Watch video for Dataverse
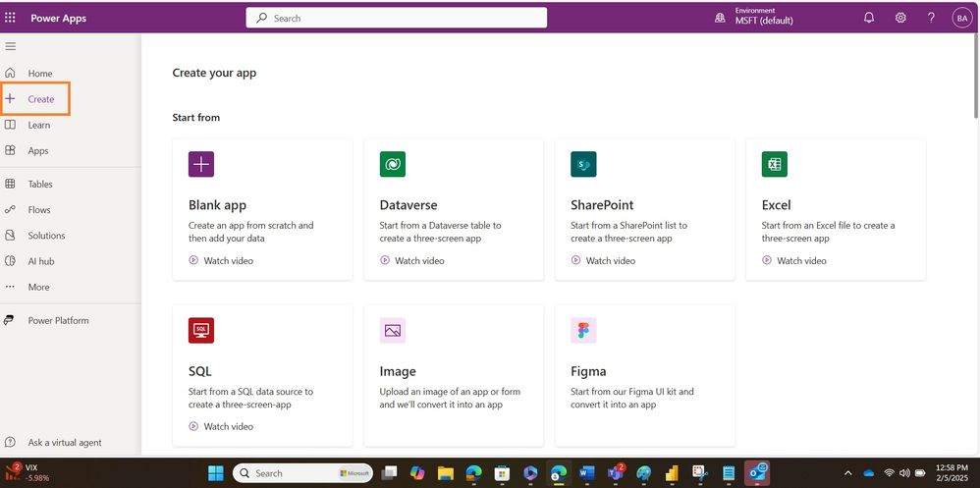Viewport: 980px width, 488px height. click(x=411, y=260)
